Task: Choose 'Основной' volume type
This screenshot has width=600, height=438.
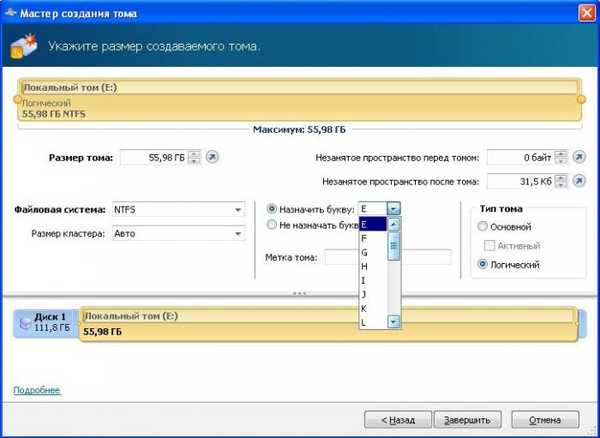Action: (483, 226)
